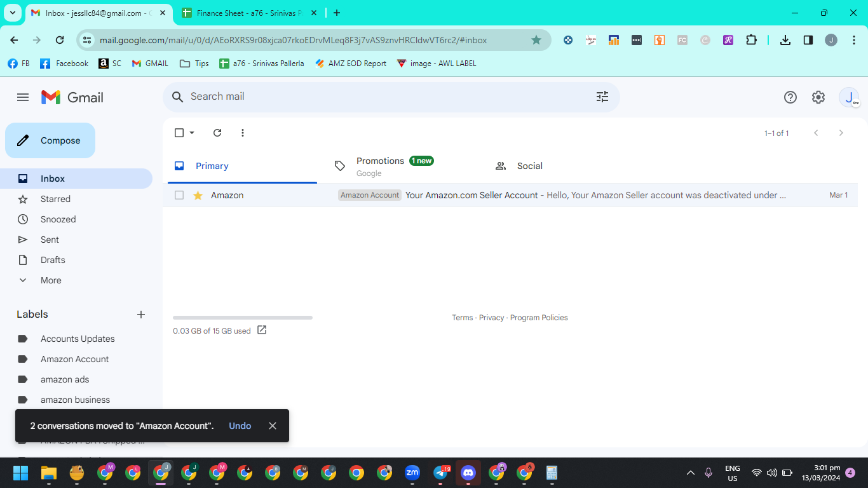Open the select options dropdown arrow
This screenshot has height=488, width=868.
[x=192, y=133]
